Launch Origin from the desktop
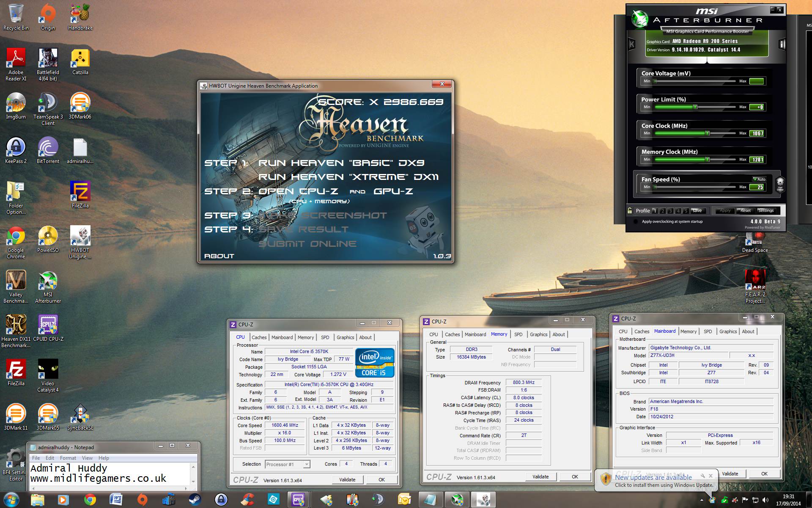The height and width of the screenshot is (508, 812). point(48,17)
